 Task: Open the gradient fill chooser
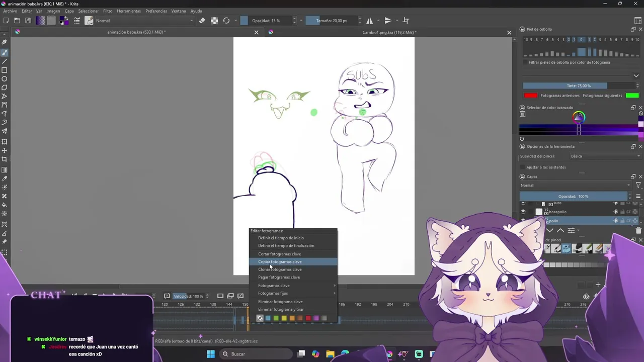click(x=40, y=21)
